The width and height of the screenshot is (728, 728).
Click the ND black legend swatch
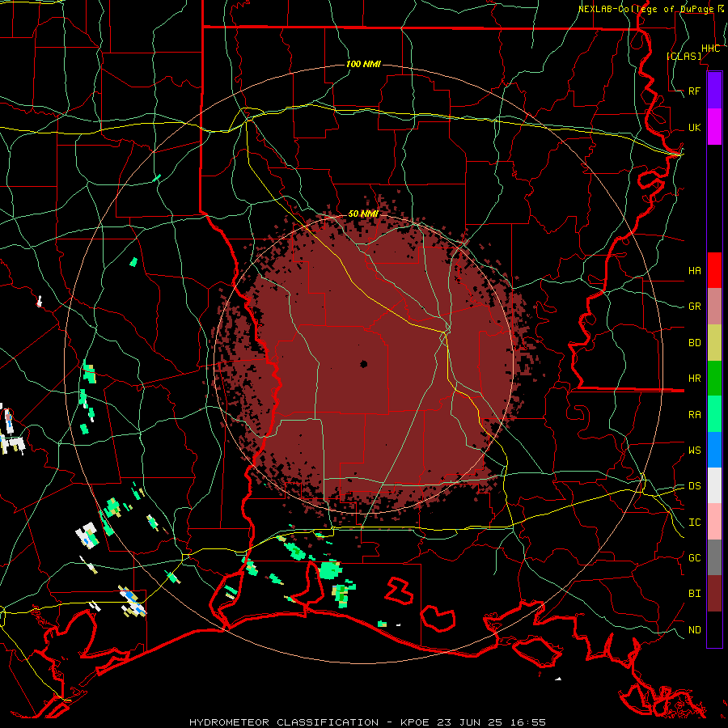[714, 629]
